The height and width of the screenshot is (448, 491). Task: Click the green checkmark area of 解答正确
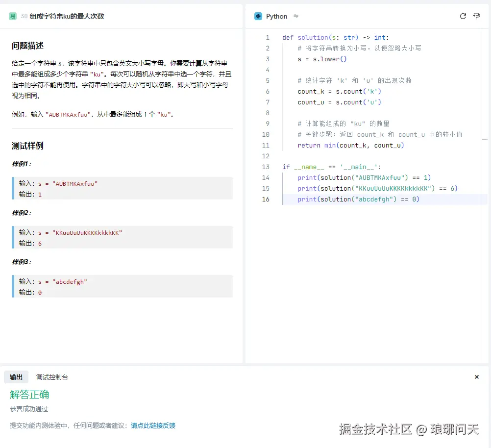click(x=29, y=395)
